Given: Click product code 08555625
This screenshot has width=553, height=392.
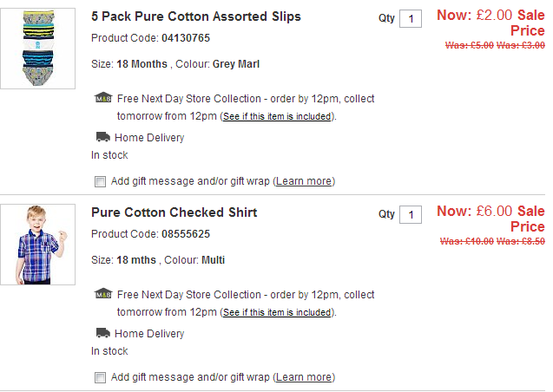Looking at the screenshot, I should tap(185, 234).
